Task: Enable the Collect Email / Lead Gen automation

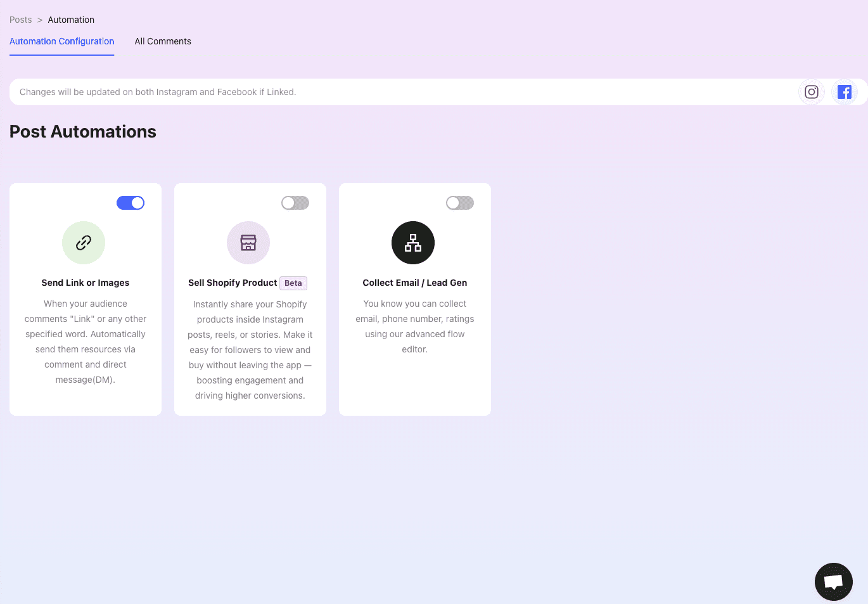Action: (x=460, y=202)
